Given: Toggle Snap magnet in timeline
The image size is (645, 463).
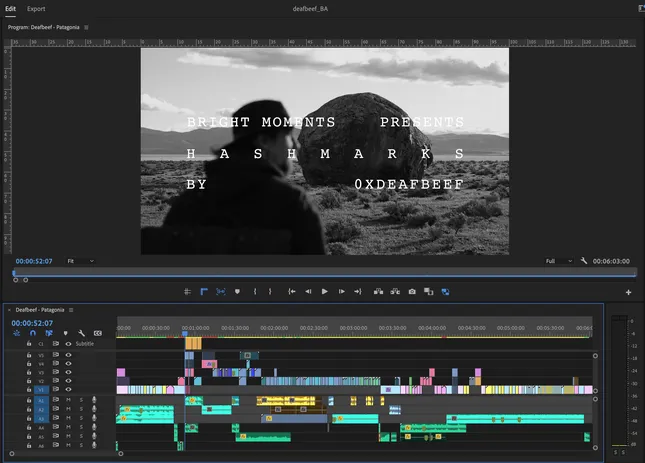Looking at the screenshot, I should pyautogui.click(x=33, y=333).
